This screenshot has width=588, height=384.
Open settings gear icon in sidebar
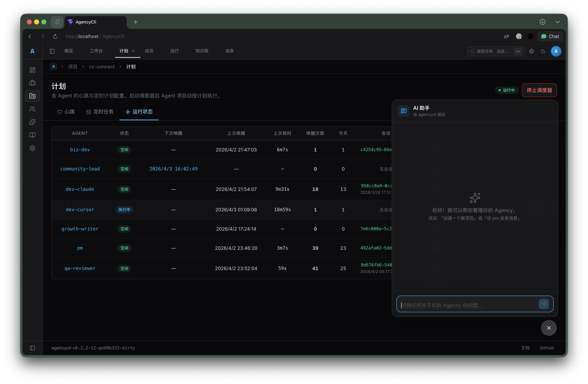(32, 148)
